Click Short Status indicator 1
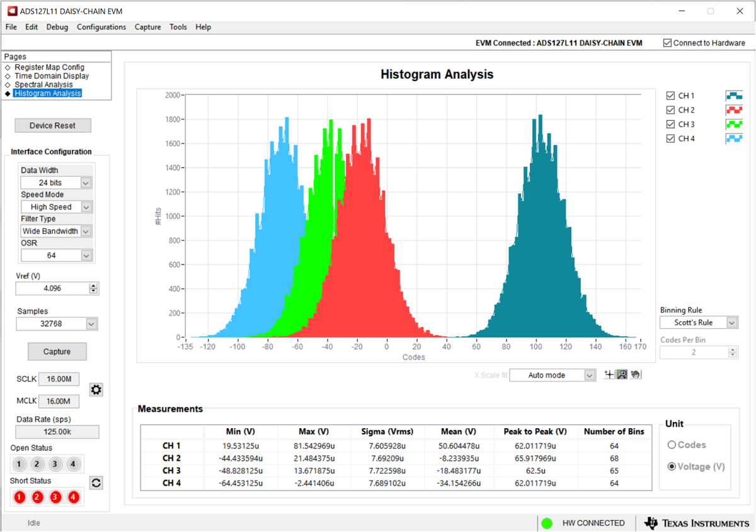Viewport: 756px width, 532px height. coord(20,497)
